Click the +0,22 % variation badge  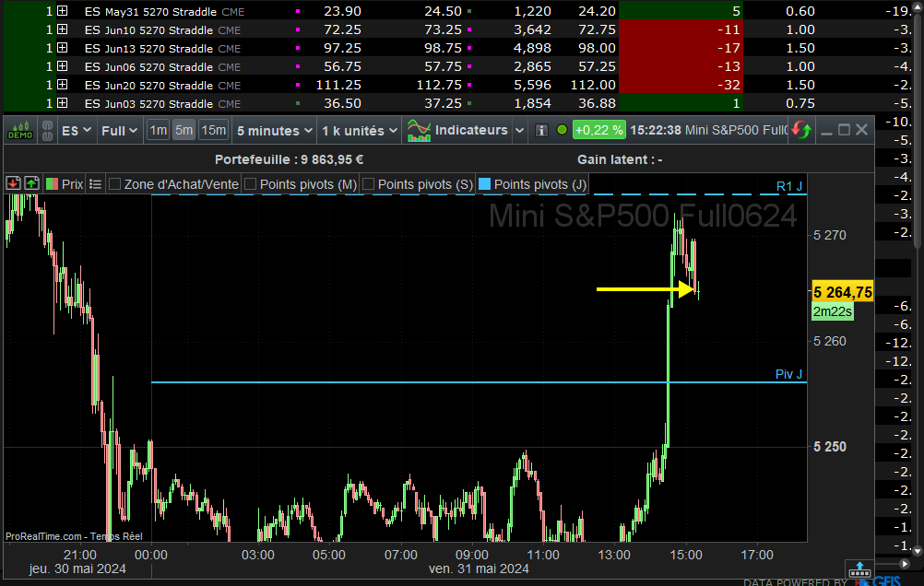[x=598, y=130]
